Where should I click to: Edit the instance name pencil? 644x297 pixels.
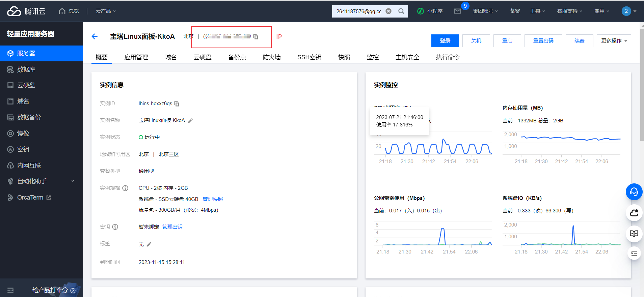[x=190, y=120]
